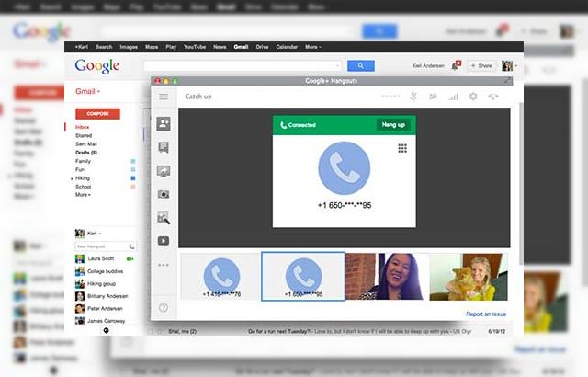The height and width of the screenshot is (377, 588).
Task: Click the screenshare icon in sidebar
Action: (164, 171)
